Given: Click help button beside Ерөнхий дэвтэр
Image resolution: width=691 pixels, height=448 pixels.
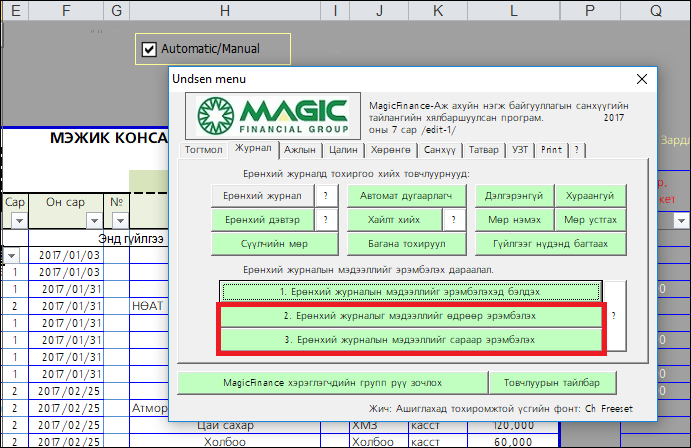Looking at the screenshot, I should (x=325, y=220).
